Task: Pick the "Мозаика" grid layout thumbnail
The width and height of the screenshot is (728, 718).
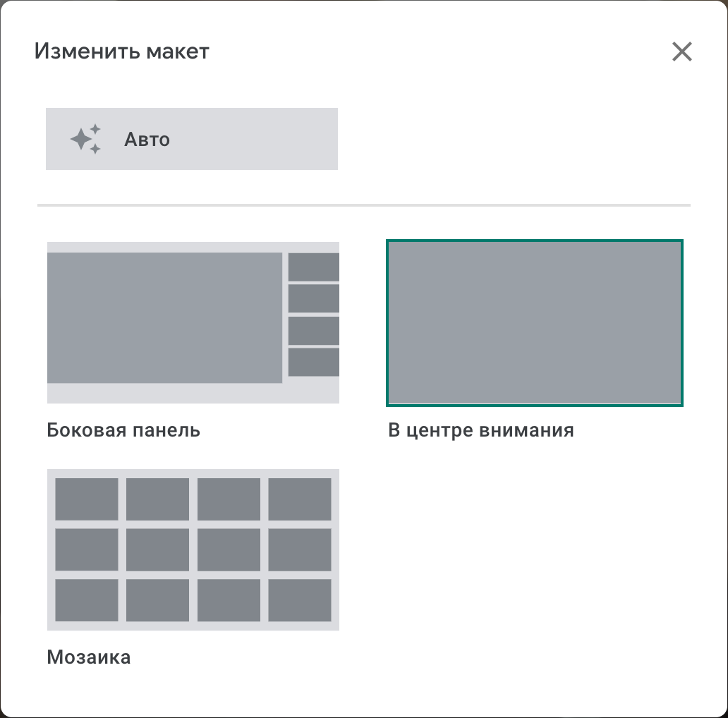Action: click(193, 549)
